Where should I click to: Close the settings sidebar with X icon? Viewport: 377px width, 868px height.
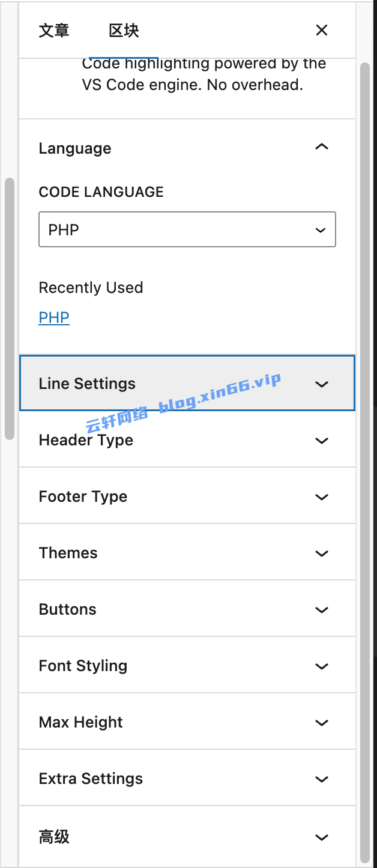click(322, 30)
